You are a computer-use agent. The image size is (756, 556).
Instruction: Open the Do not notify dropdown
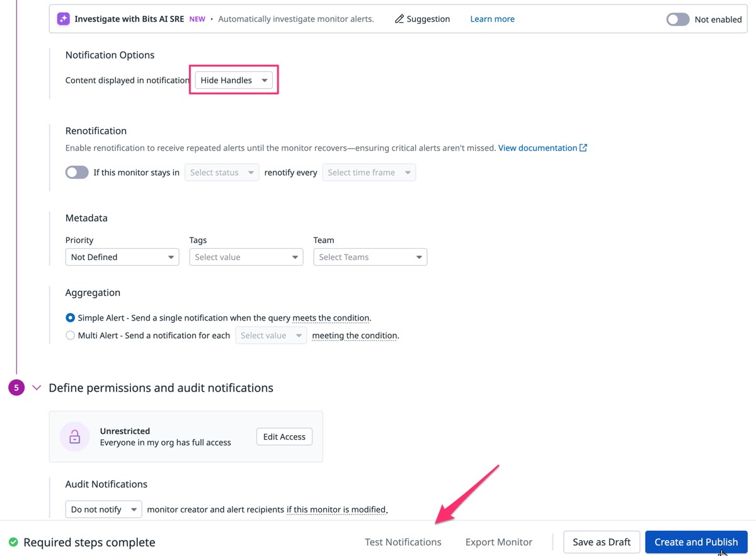103,509
